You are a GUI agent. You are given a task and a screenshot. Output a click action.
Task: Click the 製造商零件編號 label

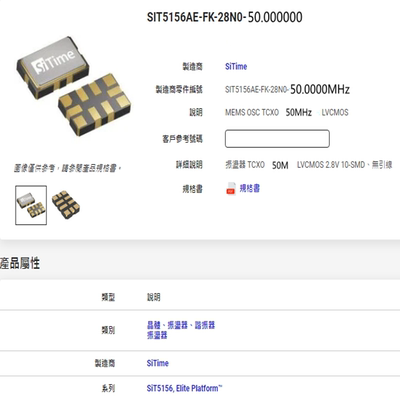coord(179,89)
